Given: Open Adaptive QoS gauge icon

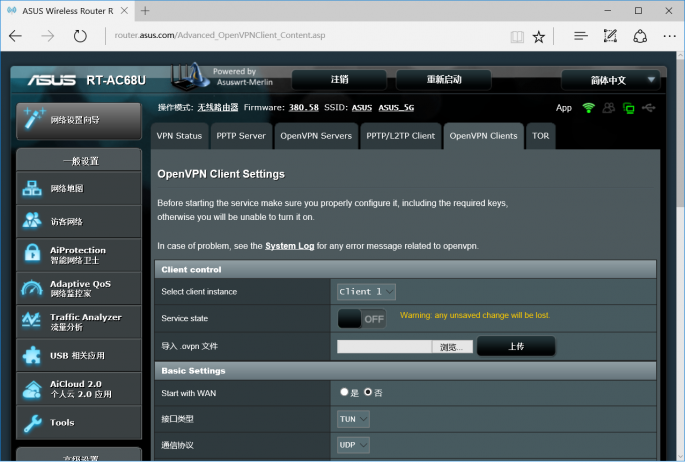Looking at the screenshot, I should pos(32,288).
